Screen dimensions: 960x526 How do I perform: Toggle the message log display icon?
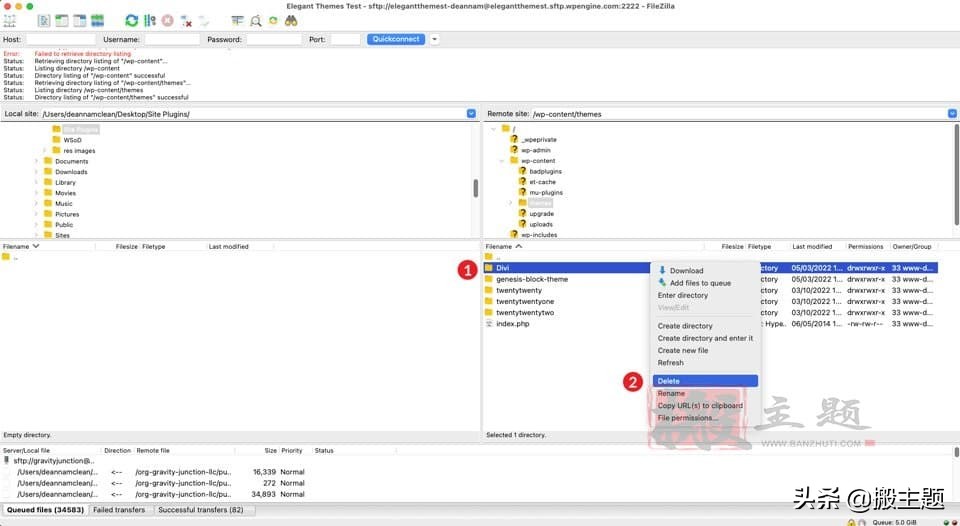pyautogui.click(x=44, y=20)
